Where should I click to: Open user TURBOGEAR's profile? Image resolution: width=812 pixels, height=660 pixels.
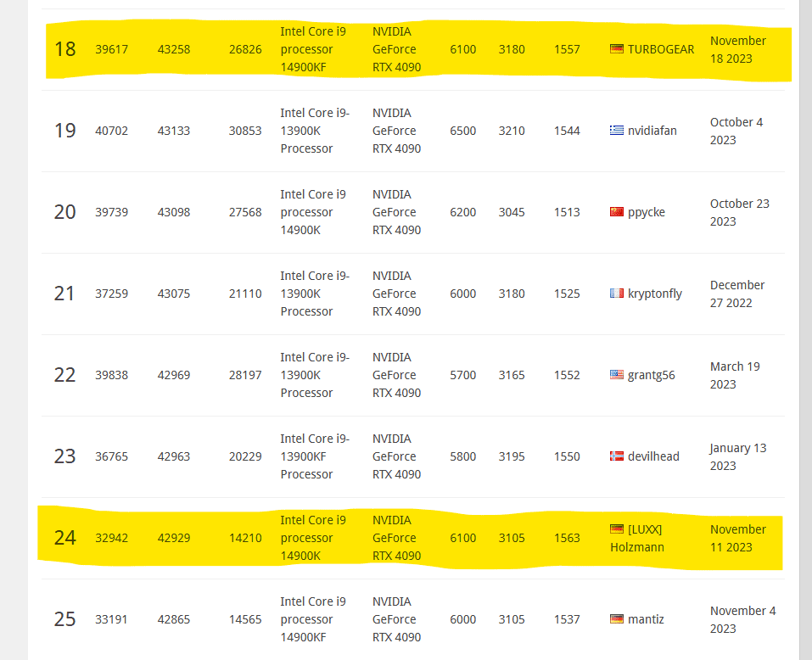tap(661, 49)
